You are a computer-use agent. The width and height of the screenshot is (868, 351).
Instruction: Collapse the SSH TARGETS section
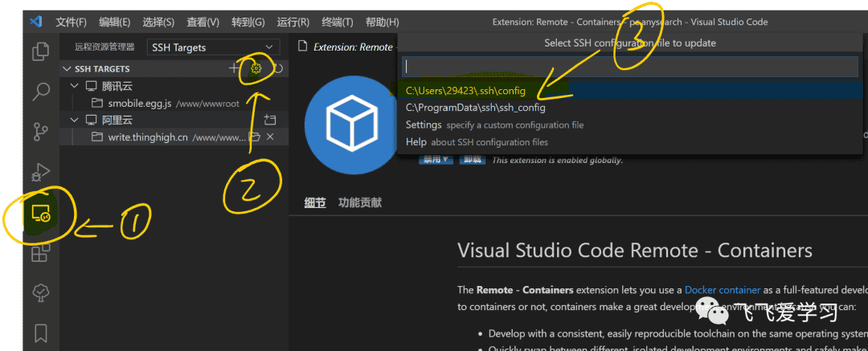coord(68,68)
